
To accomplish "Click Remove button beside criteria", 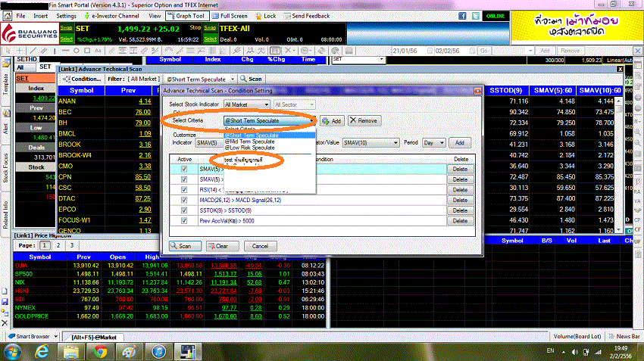I will click(364, 120).
